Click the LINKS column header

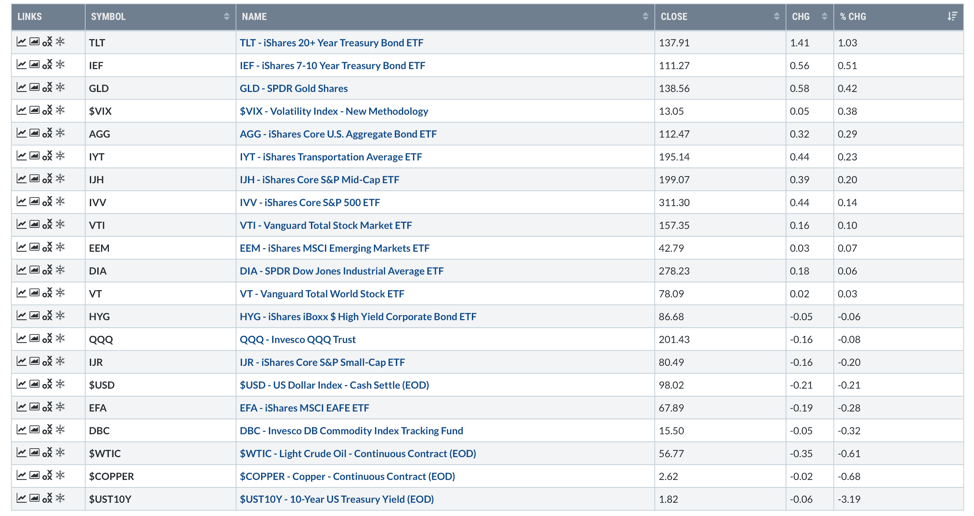point(48,17)
